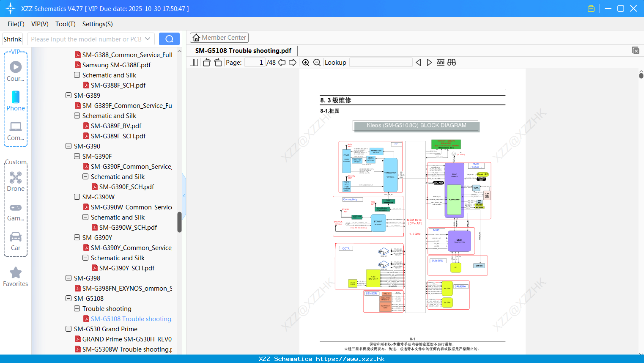Click the www.xzz.hk link in status bar

[350, 359]
